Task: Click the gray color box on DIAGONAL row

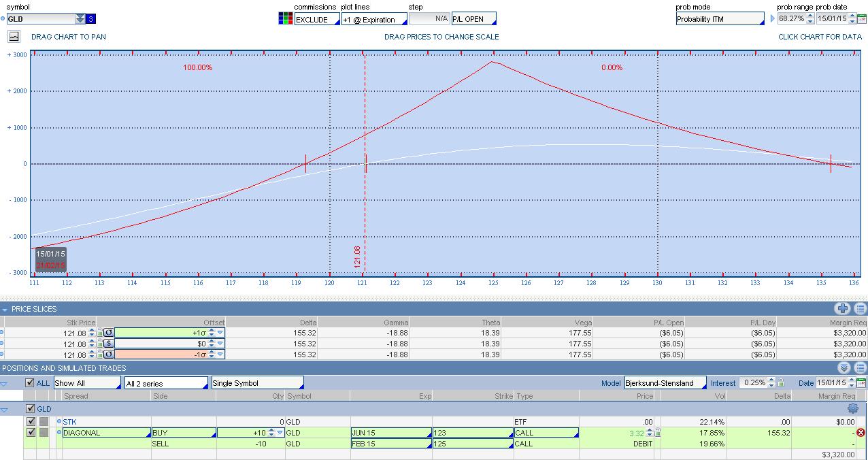Action: (44, 433)
